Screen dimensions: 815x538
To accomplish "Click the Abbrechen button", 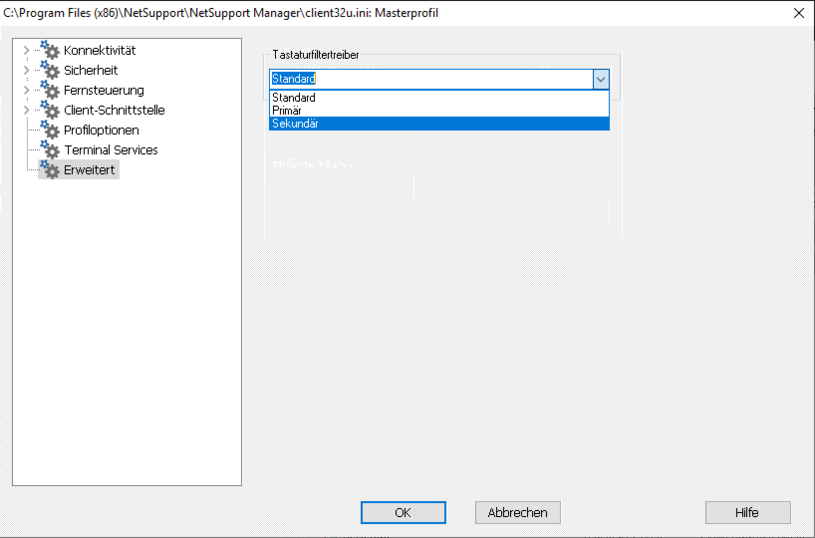I will (517, 512).
